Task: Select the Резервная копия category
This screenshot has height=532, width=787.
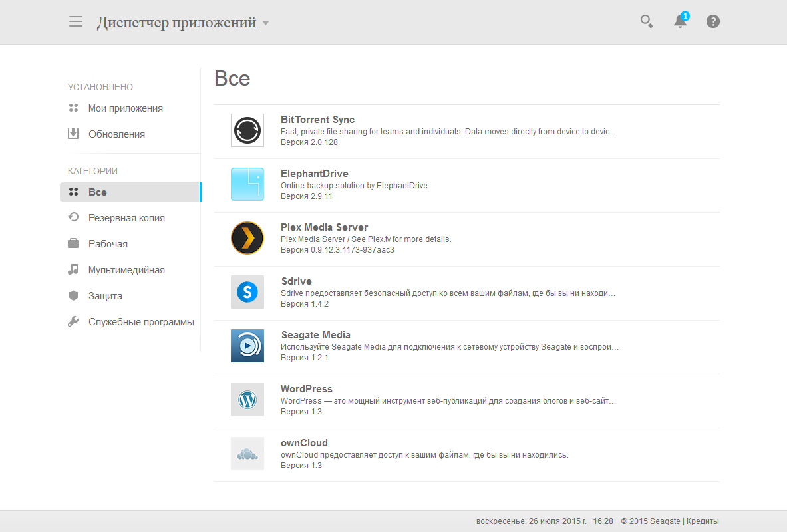Action: click(126, 218)
